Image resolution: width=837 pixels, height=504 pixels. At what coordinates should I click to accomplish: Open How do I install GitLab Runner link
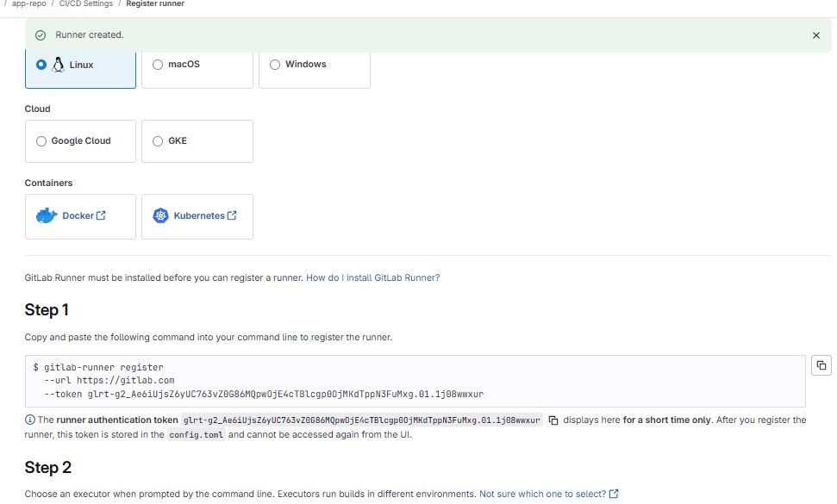(x=372, y=278)
